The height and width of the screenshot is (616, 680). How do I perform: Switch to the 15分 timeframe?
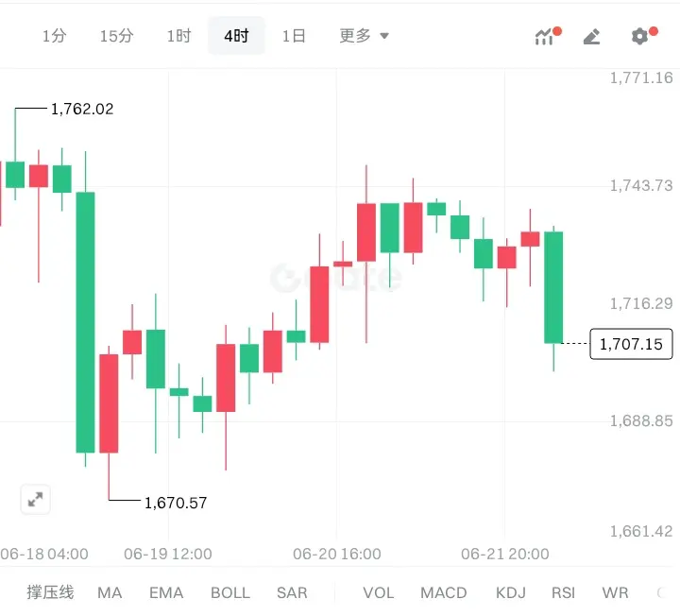[x=117, y=36]
